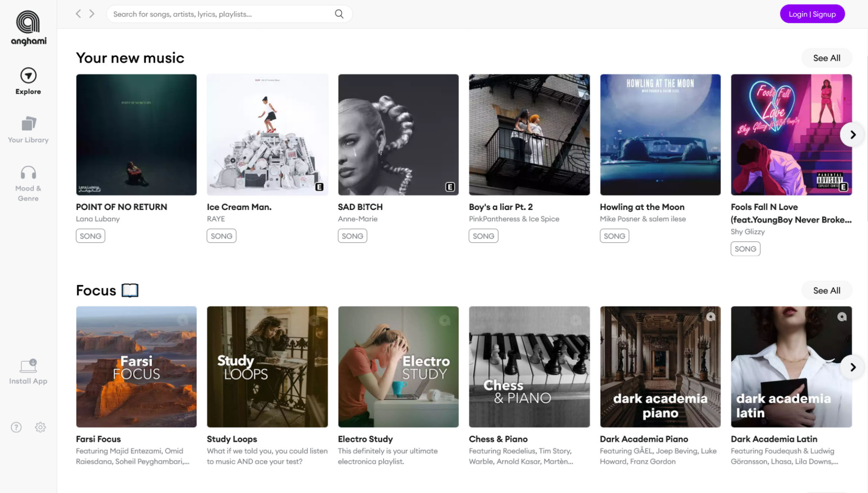Open Howling at the Moon cover
The height and width of the screenshot is (493, 868).
660,134
